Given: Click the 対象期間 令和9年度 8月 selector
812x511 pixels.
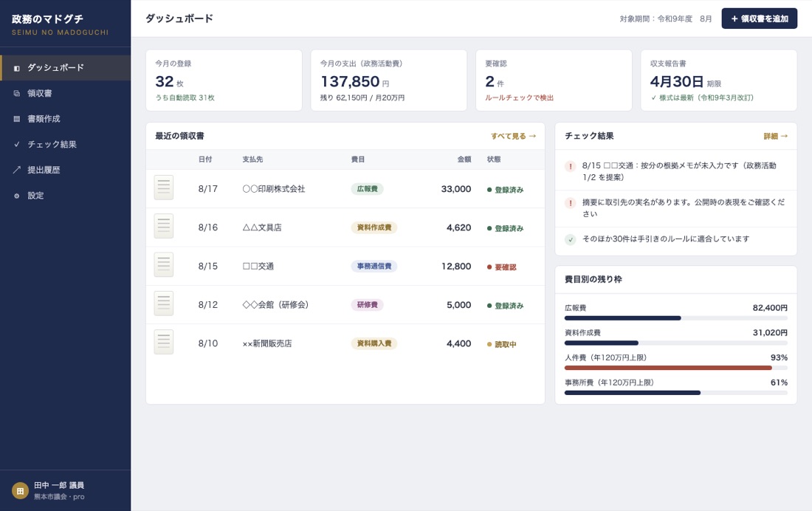Looking at the screenshot, I should click(x=665, y=18).
